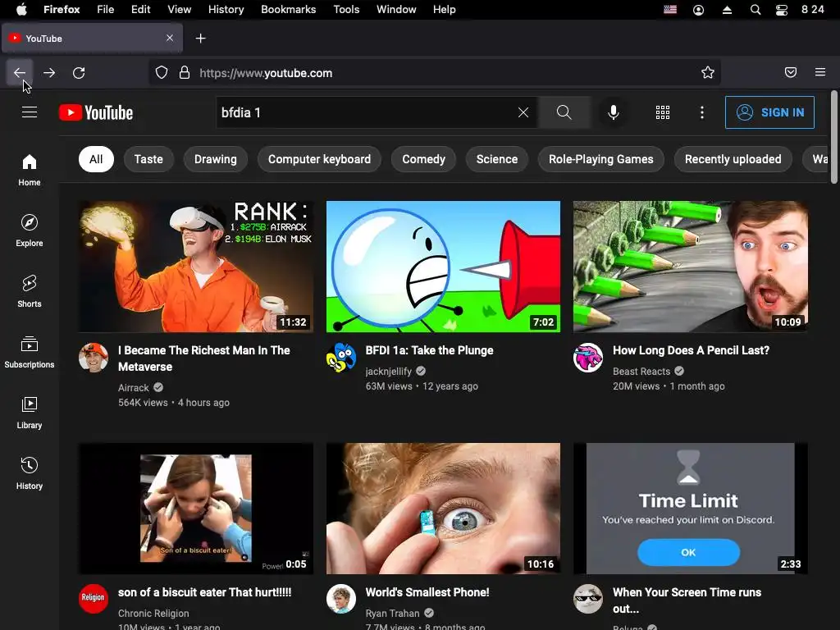The image size is (840, 630).
Task: Open Firefox application menu
Action: [x=820, y=72]
